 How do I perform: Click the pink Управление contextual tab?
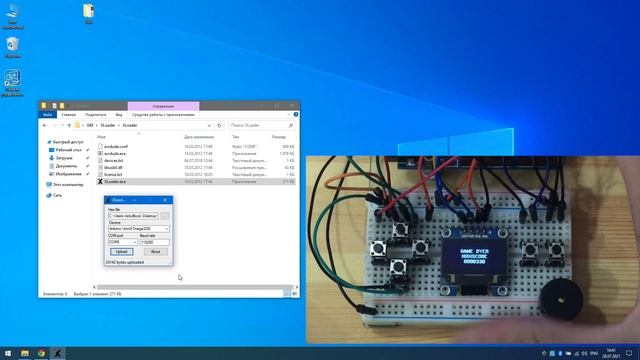(x=163, y=106)
